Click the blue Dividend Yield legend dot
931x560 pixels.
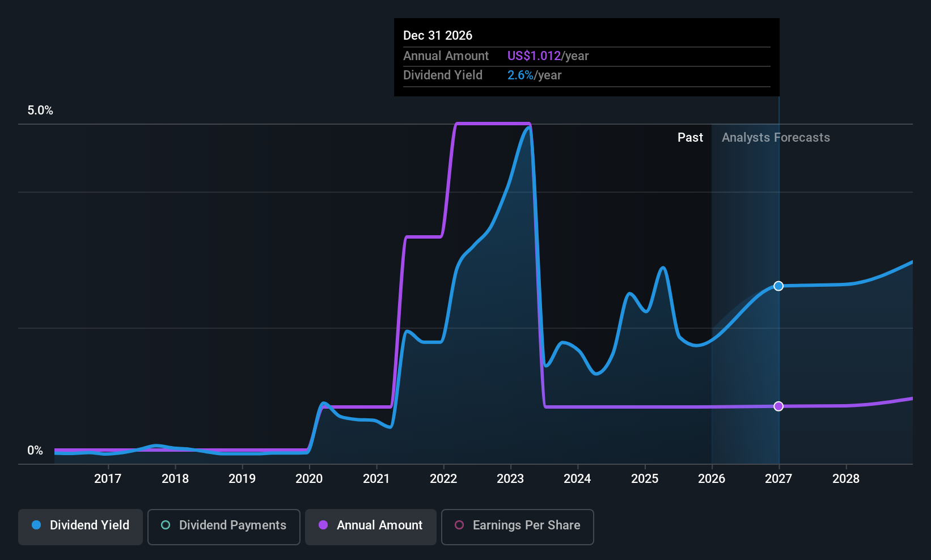pos(36,525)
